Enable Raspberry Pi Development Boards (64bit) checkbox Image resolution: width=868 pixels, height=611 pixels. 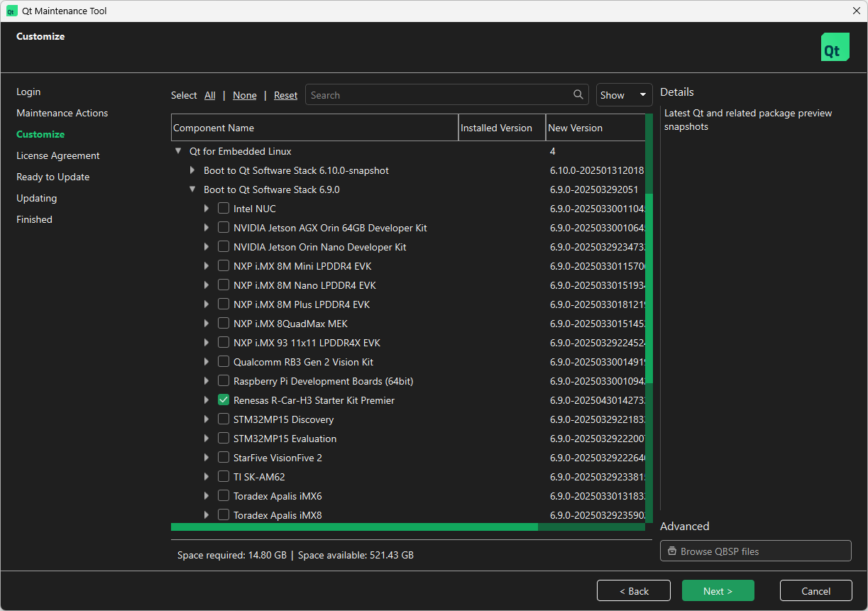pos(224,381)
